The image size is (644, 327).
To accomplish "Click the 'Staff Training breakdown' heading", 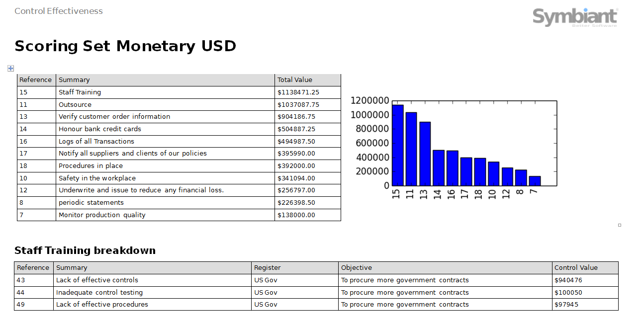I will 85,250.
